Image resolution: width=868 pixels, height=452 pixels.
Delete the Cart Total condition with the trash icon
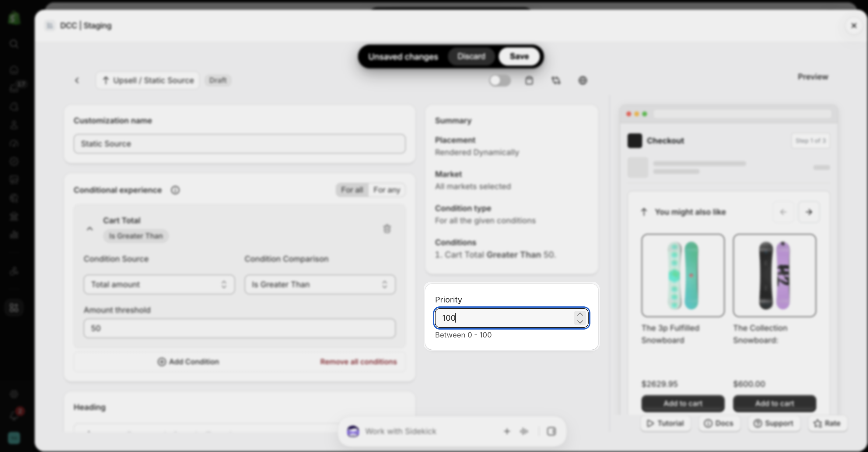click(387, 229)
